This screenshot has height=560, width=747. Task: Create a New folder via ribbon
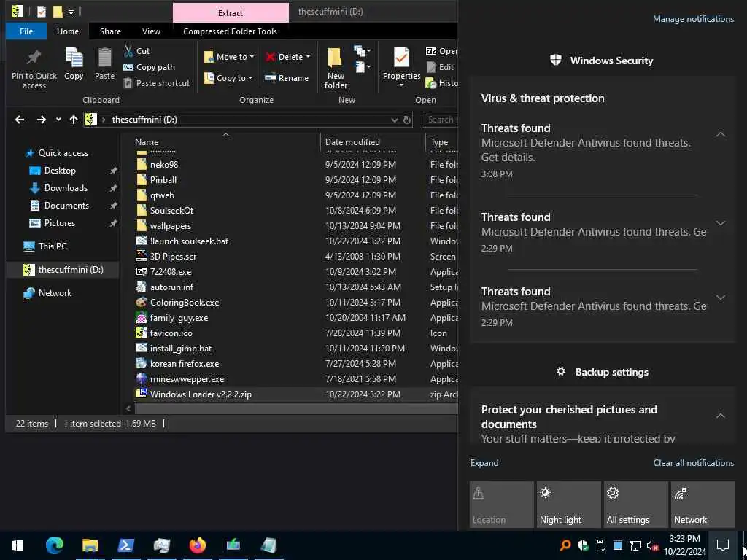[336, 68]
